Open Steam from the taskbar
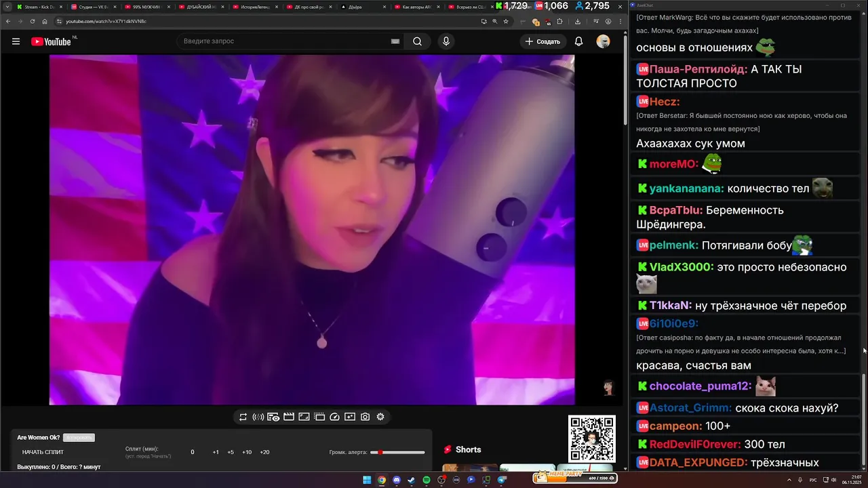This screenshot has width=868, height=488. pos(411,480)
